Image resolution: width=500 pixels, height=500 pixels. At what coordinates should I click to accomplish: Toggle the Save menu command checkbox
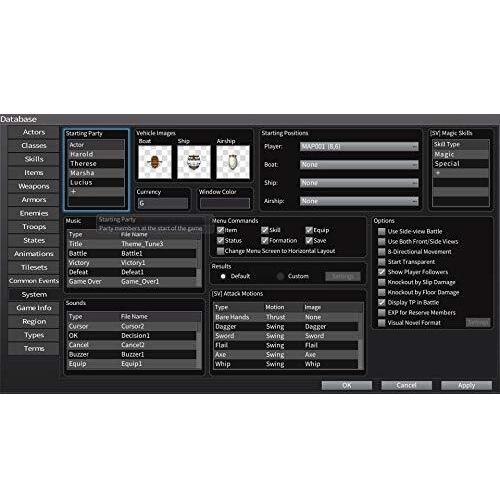pos(309,240)
